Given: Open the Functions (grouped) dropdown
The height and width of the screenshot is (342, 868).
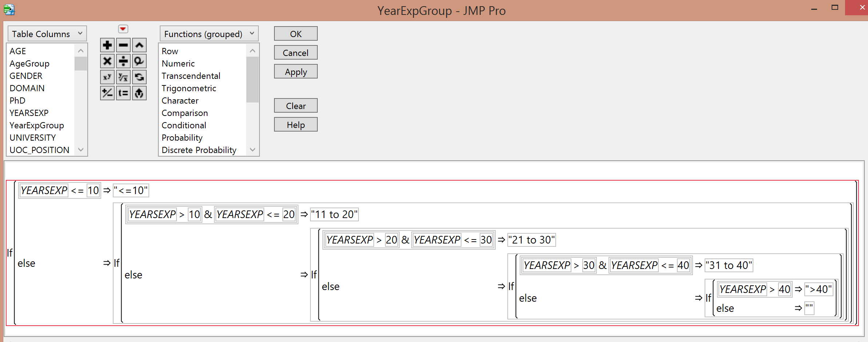Looking at the screenshot, I should tap(209, 34).
